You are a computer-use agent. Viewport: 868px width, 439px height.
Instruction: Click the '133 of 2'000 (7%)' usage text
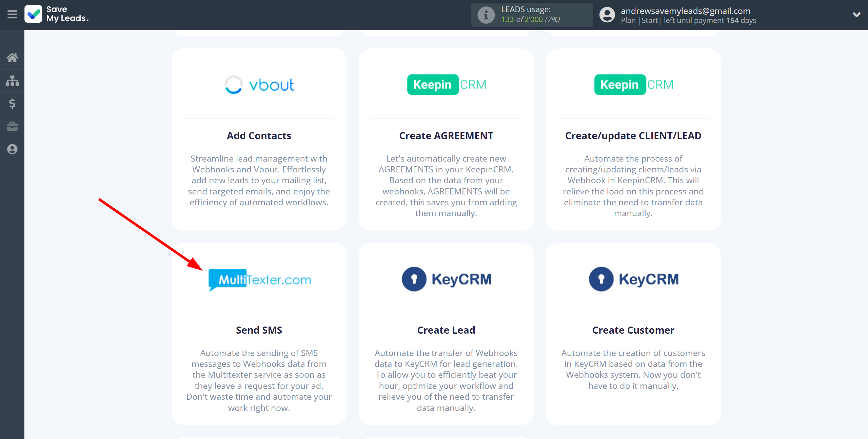531,20
